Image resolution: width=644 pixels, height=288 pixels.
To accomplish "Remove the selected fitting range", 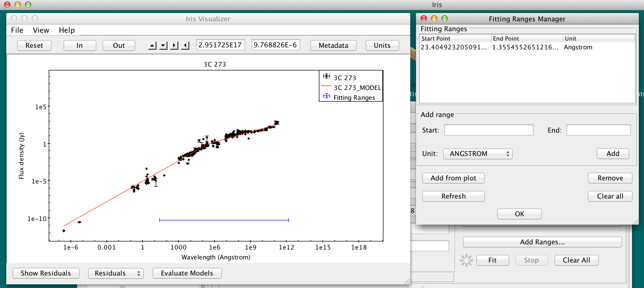I will [x=610, y=178].
